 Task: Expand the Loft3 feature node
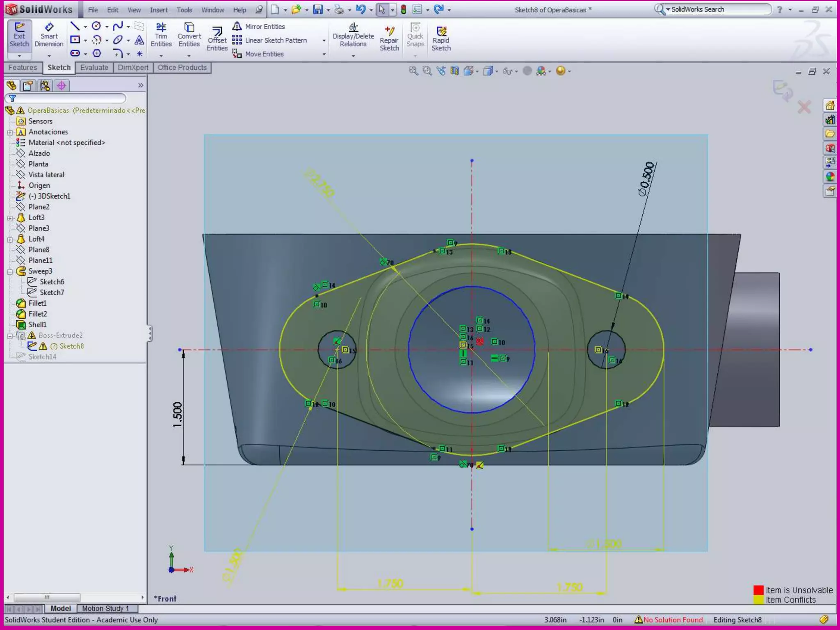[x=10, y=218]
